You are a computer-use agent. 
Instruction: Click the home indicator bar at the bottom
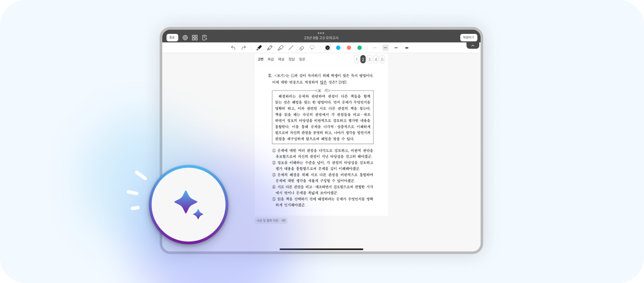pyautogui.click(x=322, y=249)
